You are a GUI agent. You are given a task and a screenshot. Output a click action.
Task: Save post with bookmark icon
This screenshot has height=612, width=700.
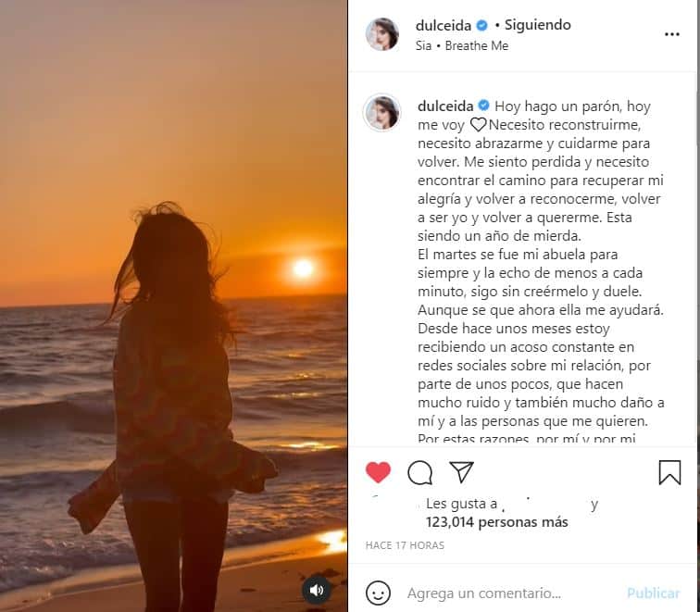tap(669, 472)
